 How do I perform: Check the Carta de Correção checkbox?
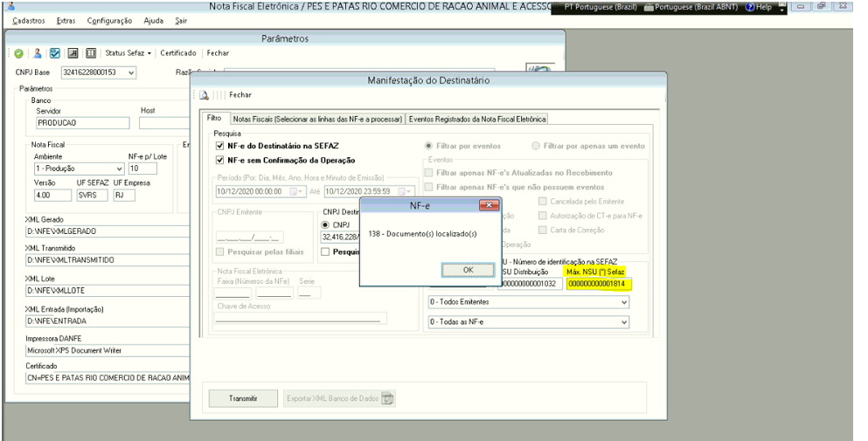[x=543, y=230]
